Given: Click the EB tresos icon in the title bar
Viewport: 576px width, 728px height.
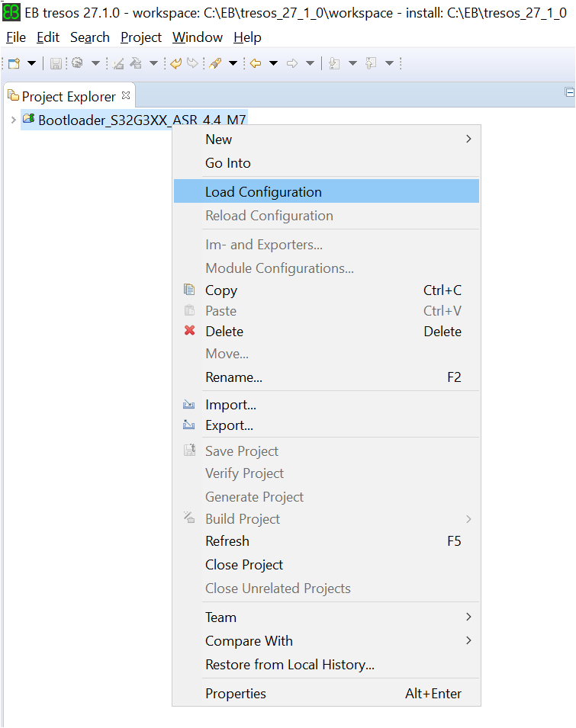Looking at the screenshot, I should point(10,10).
